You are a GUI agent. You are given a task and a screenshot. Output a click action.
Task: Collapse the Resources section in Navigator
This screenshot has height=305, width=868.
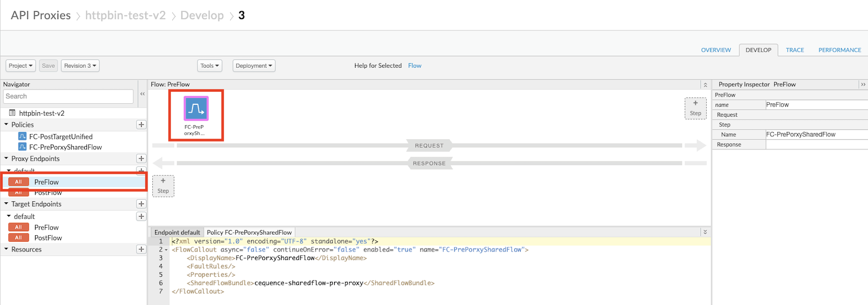7,249
